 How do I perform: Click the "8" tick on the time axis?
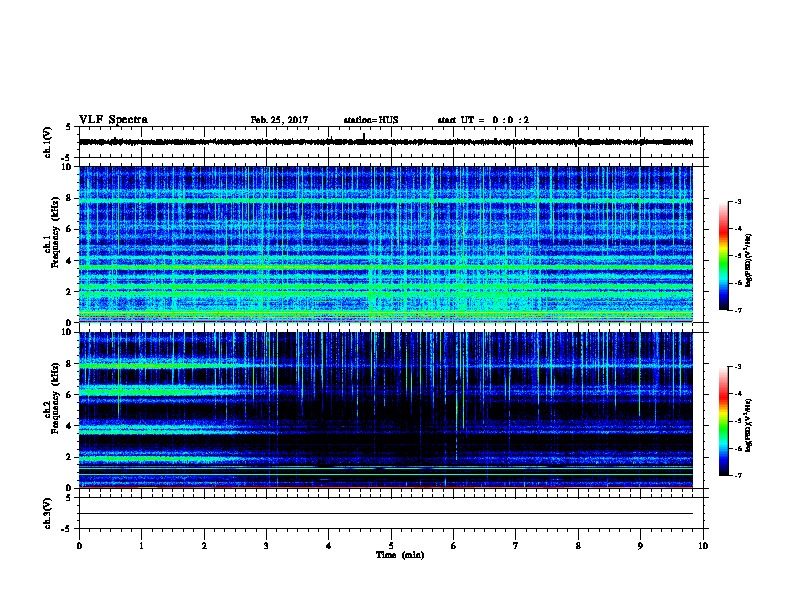[578, 546]
